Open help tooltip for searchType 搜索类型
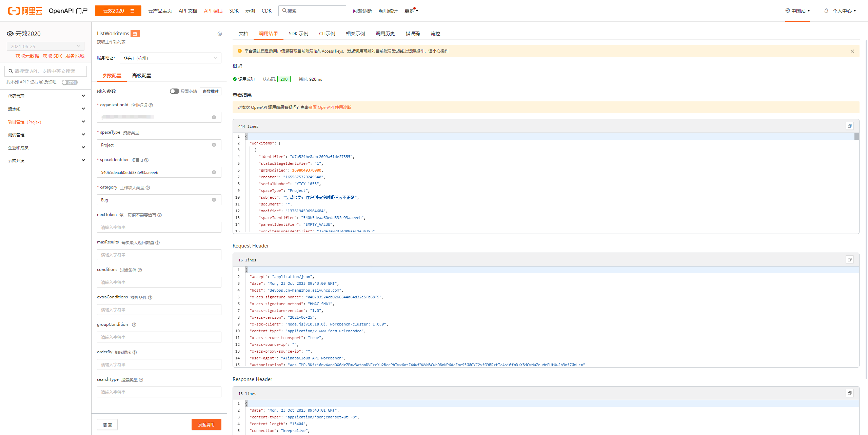Image resolution: width=868 pixels, height=435 pixels. (141, 380)
